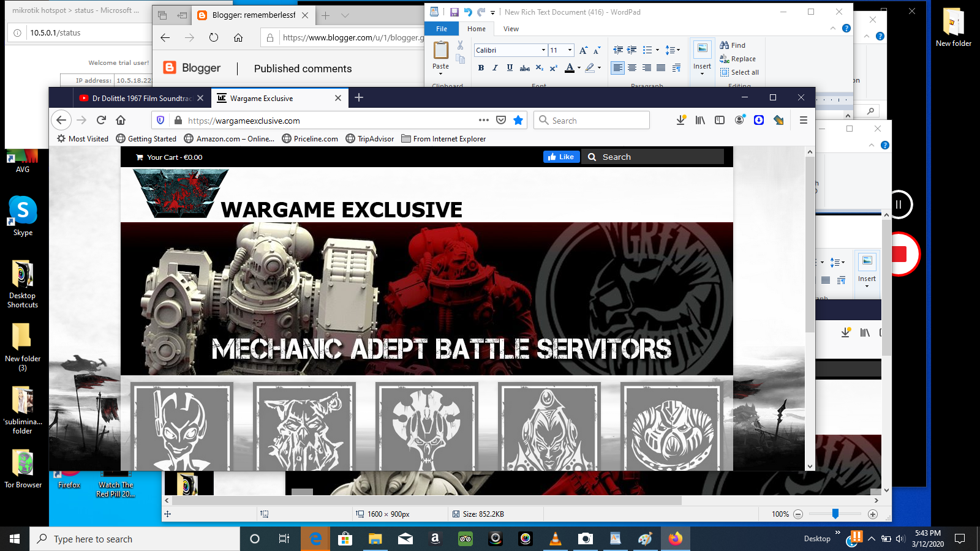Image resolution: width=980 pixels, height=551 pixels.
Task: Expand the Calibri font family dropdown
Action: coord(543,50)
